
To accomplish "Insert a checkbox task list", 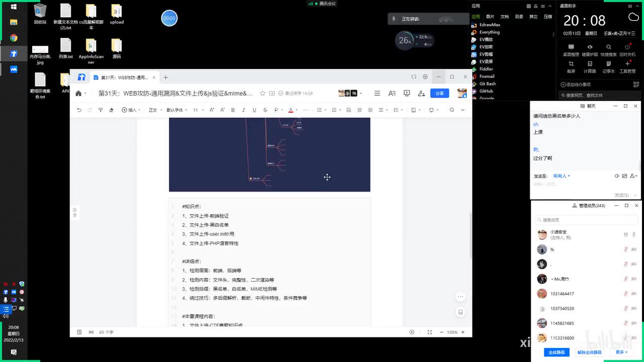I will [349, 110].
